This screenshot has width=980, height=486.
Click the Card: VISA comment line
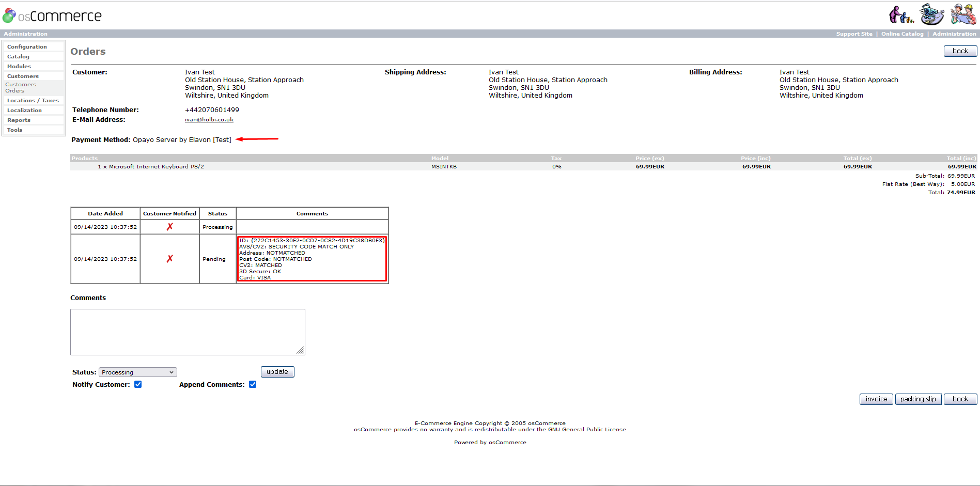(x=255, y=278)
